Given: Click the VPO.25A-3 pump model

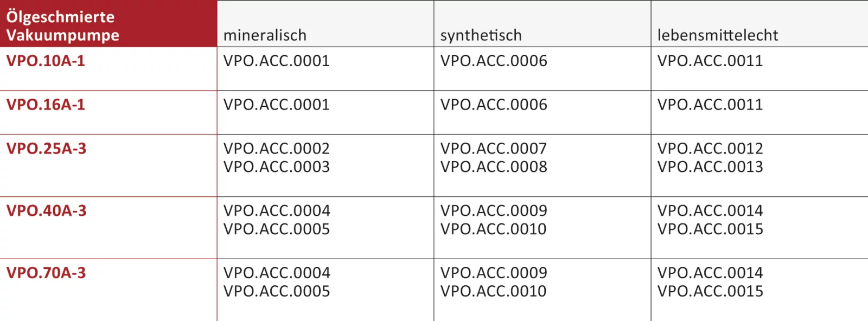Looking at the screenshot, I should coord(46,149).
